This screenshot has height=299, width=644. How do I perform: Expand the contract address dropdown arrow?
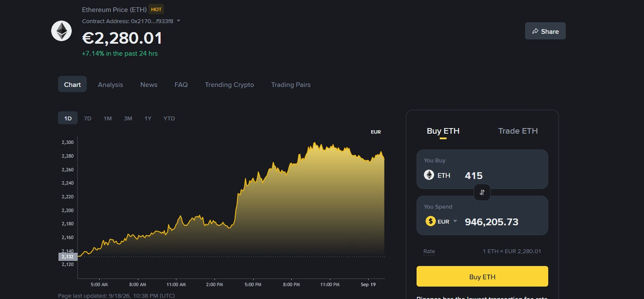[179, 21]
